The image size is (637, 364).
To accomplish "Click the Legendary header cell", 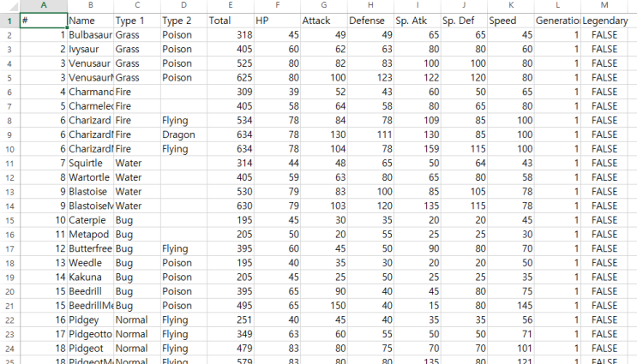I will tap(609, 20).
